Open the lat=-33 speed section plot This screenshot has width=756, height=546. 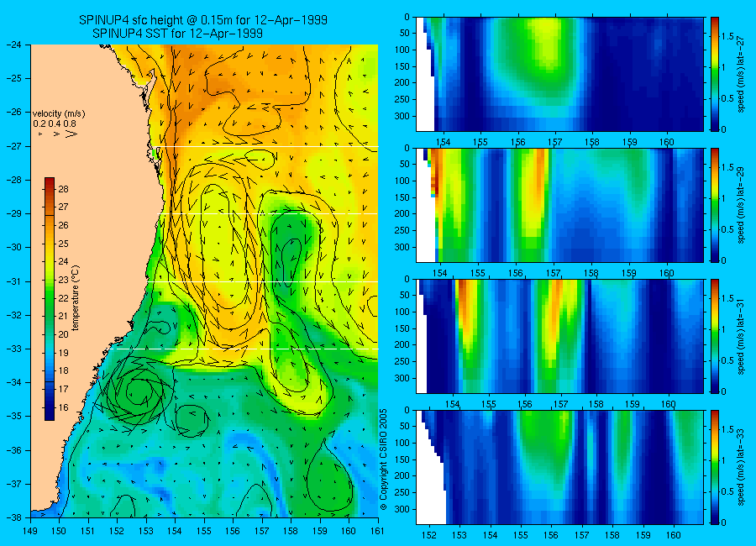click(559, 467)
